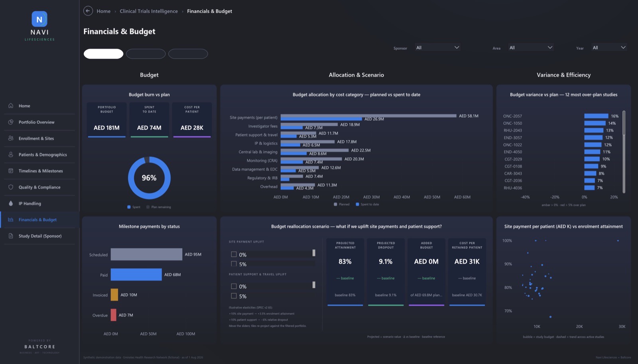Select the Spent To Date AED 74M card

click(x=149, y=120)
